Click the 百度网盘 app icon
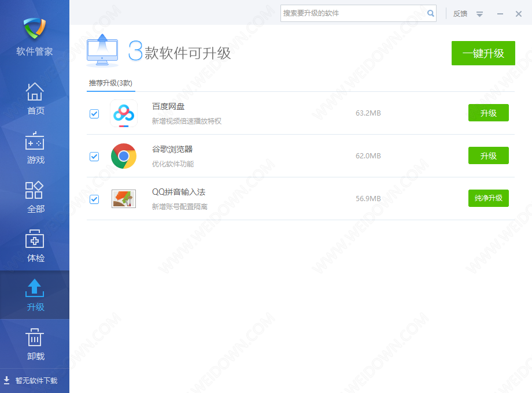 (x=124, y=113)
